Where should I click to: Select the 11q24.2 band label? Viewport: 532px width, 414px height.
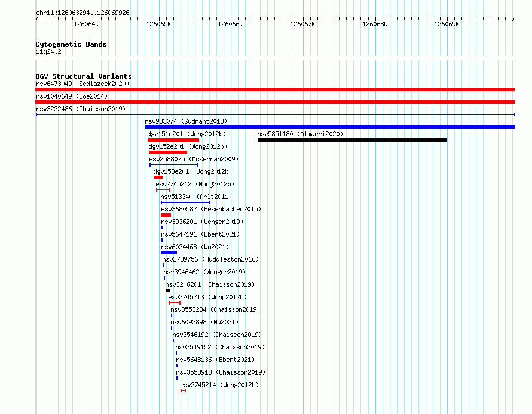48,51
